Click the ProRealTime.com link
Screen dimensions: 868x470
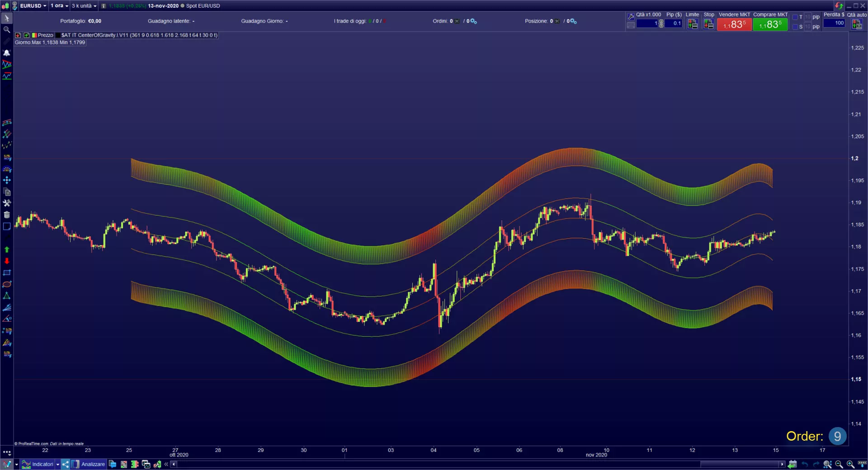33,444
